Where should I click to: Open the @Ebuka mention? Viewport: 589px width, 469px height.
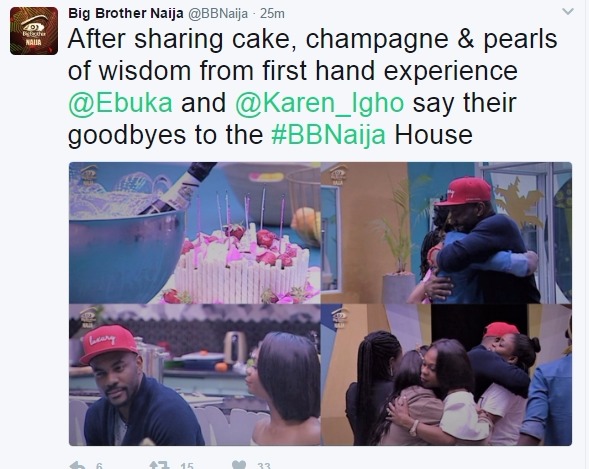[x=120, y=103]
